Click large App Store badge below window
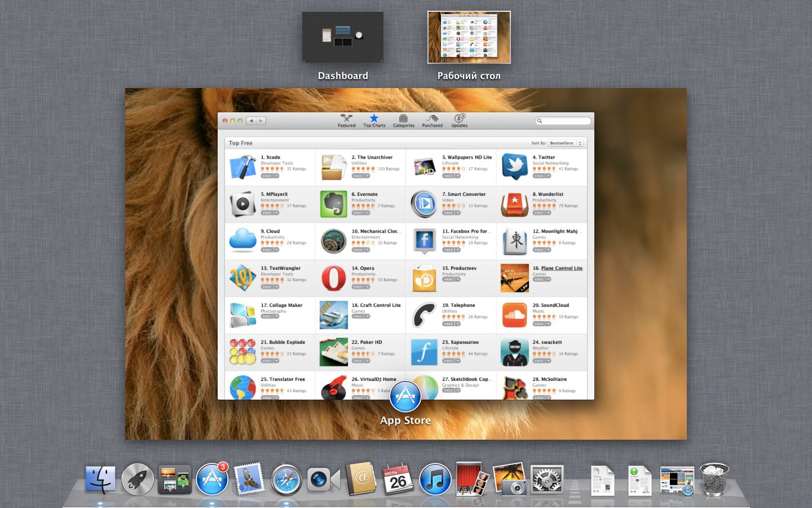The image size is (812, 508). [405, 396]
